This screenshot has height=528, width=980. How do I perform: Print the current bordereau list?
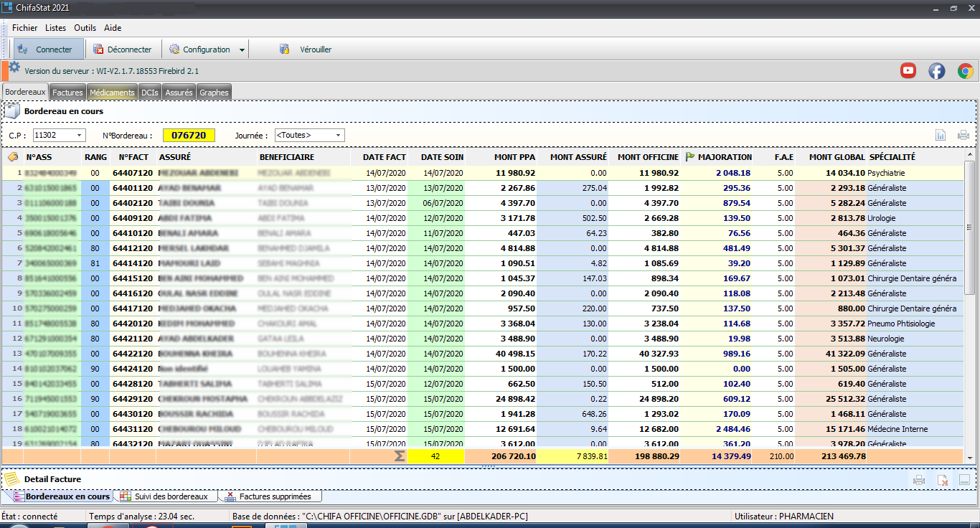tap(963, 135)
